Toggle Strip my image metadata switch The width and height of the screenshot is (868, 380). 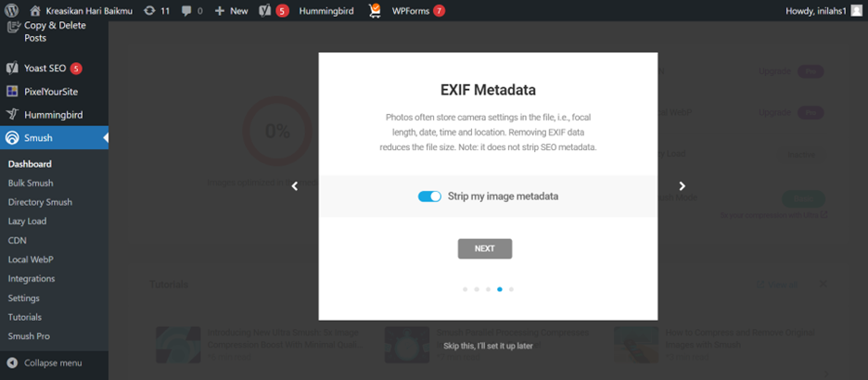(x=429, y=196)
